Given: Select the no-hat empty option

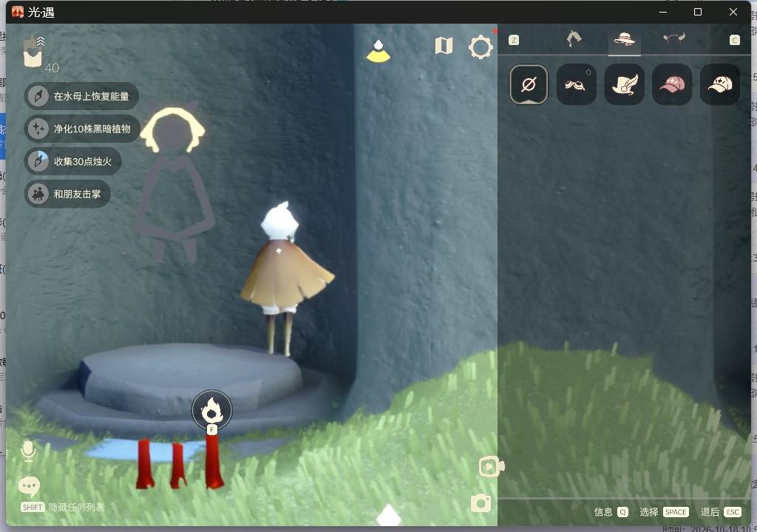Looking at the screenshot, I should click(x=529, y=84).
